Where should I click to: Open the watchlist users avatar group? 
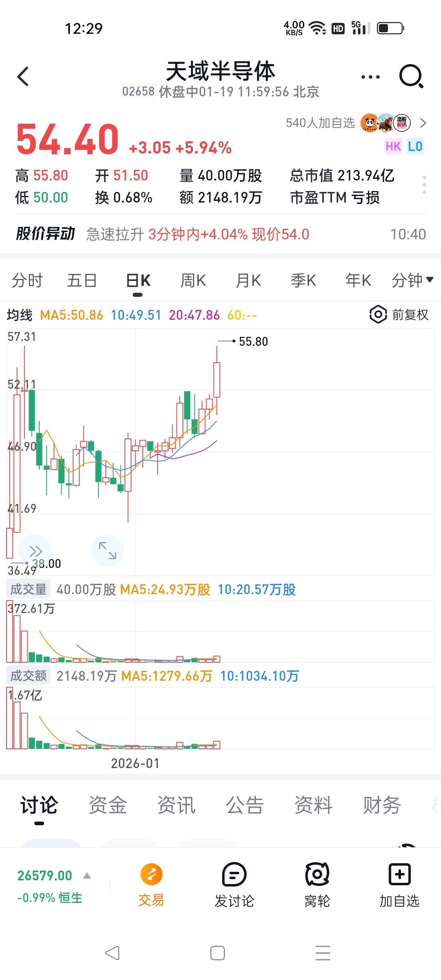pos(385,123)
